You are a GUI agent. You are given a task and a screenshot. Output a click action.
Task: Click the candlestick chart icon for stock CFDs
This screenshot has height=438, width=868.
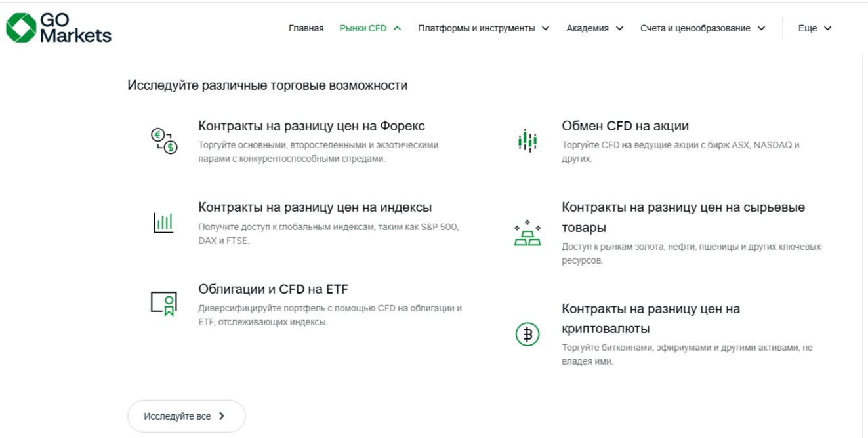coord(527,141)
